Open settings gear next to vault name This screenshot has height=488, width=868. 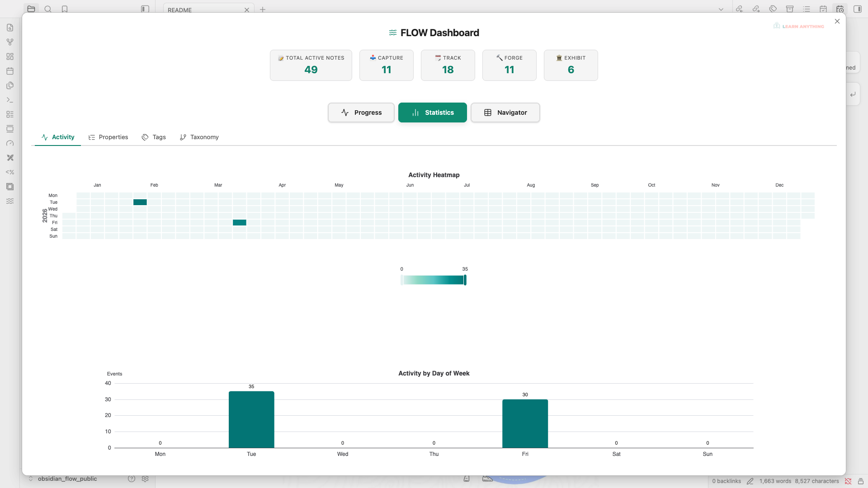click(x=145, y=479)
